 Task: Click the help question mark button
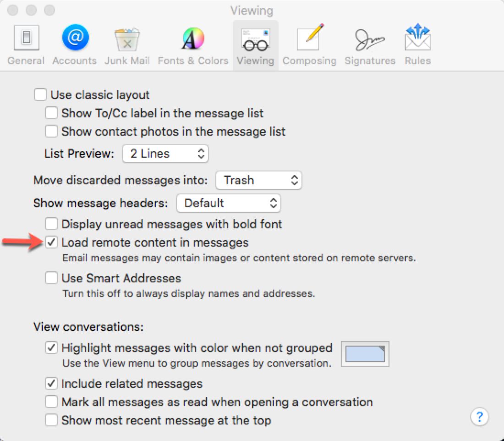(479, 417)
